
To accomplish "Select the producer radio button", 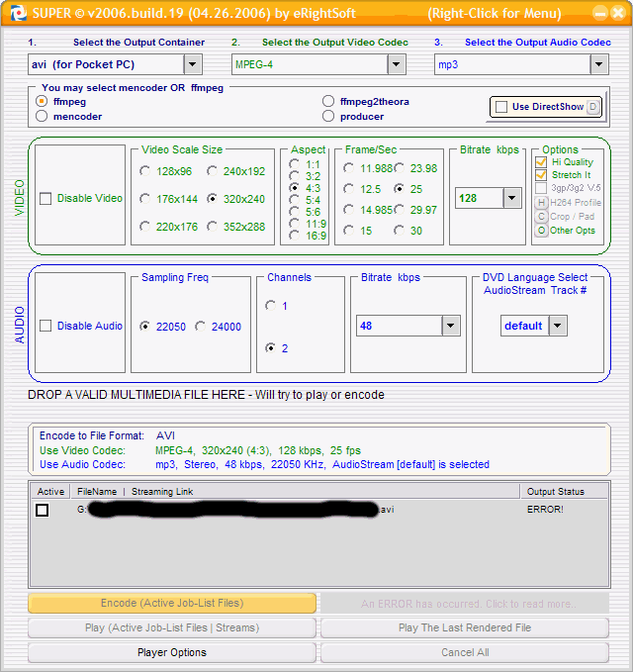I will click(x=328, y=116).
